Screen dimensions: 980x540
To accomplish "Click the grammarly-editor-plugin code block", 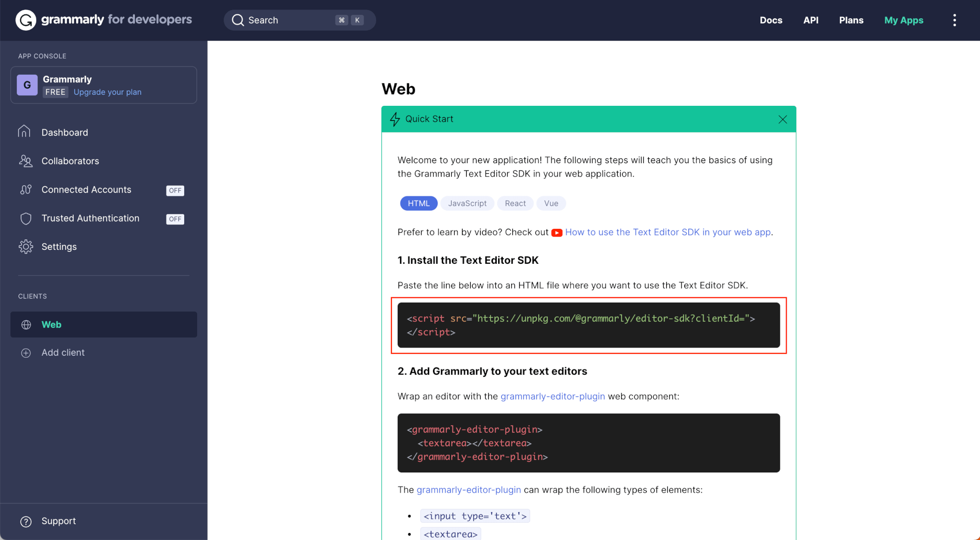I will 589,443.
